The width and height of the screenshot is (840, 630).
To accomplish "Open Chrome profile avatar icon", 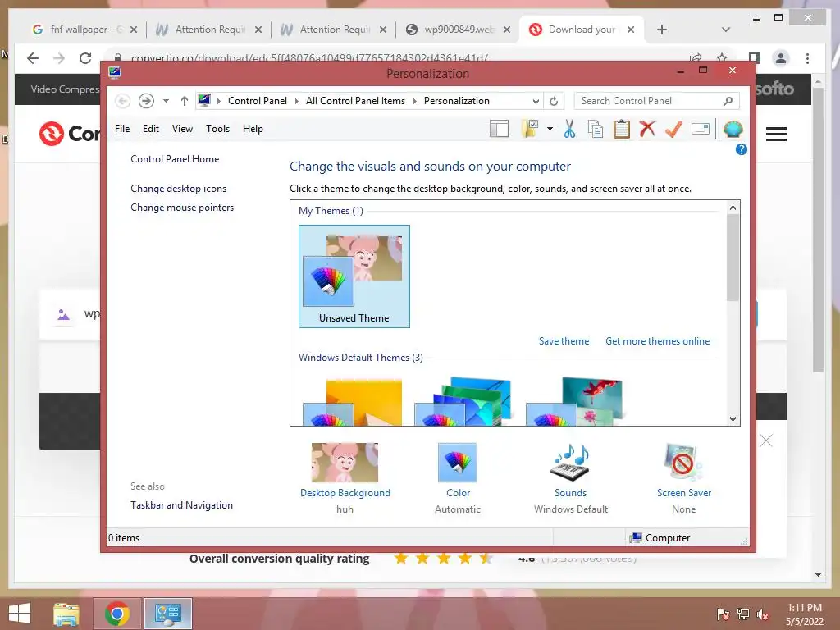I will pyautogui.click(x=781, y=58).
